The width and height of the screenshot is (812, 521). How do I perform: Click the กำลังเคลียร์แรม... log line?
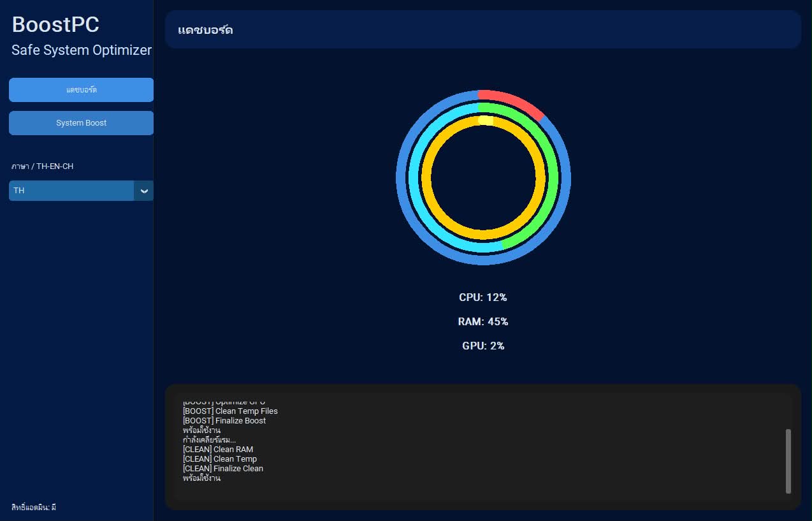(x=209, y=439)
